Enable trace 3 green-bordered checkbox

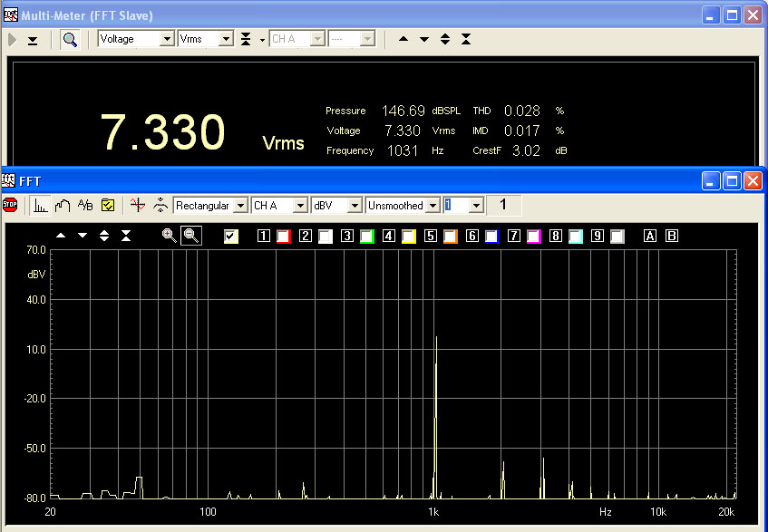(x=366, y=237)
